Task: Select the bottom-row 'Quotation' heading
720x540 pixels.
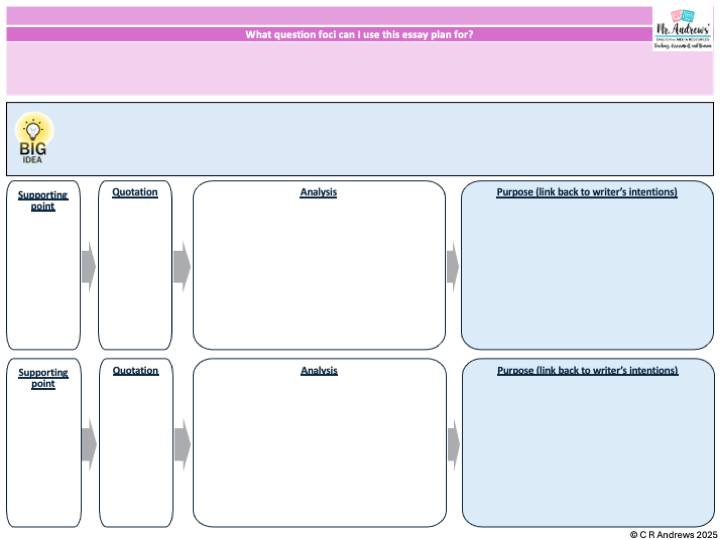Action: point(135,370)
